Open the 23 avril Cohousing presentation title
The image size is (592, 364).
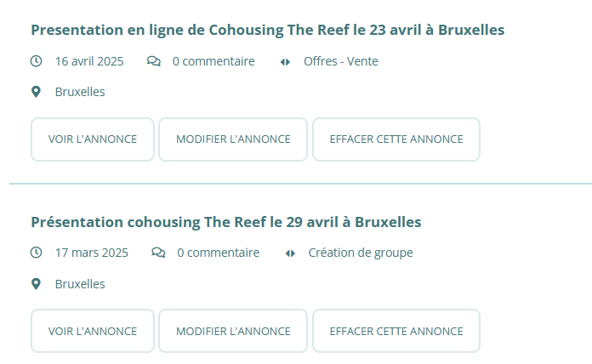tap(267, 30)
